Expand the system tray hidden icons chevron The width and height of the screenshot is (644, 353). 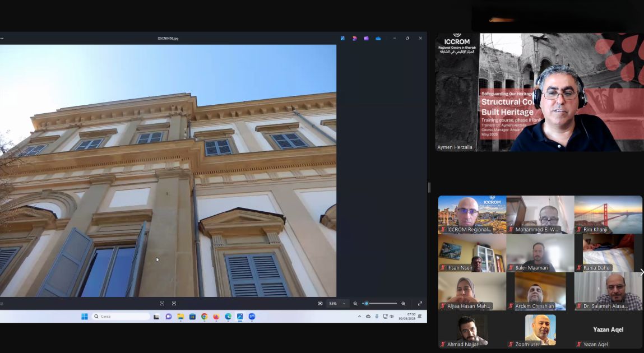(359, 317)
